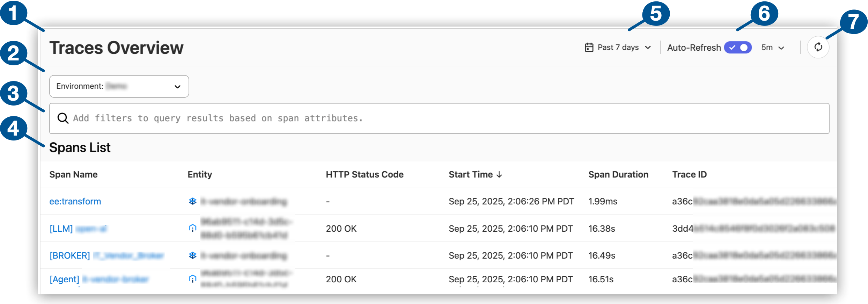
Task: Sort by Span Name column header
Action: 73,174
